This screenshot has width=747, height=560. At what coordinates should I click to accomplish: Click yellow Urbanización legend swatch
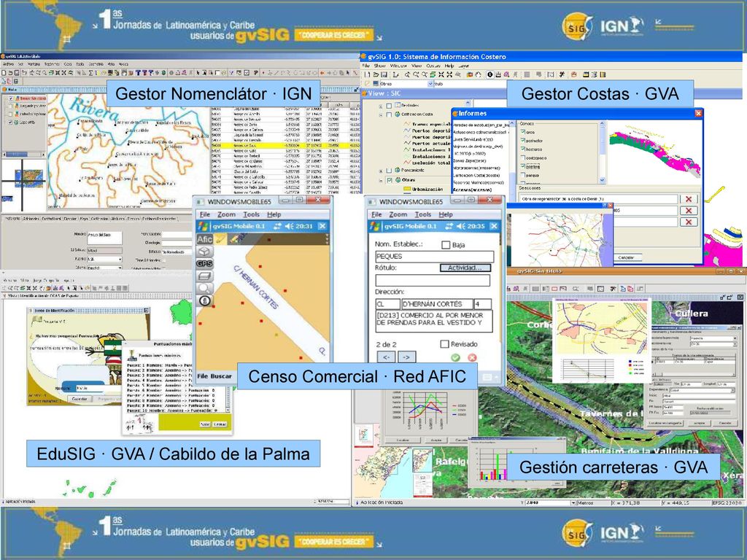coord(407,189)
